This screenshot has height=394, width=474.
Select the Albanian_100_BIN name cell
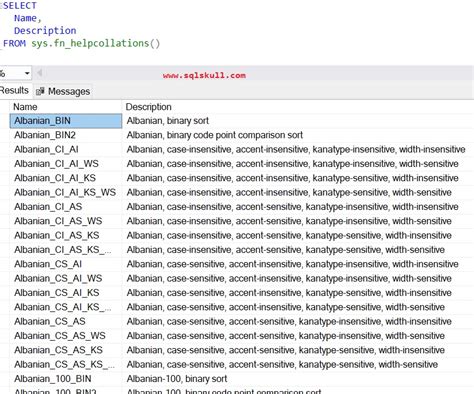click(x=66, y=379)
